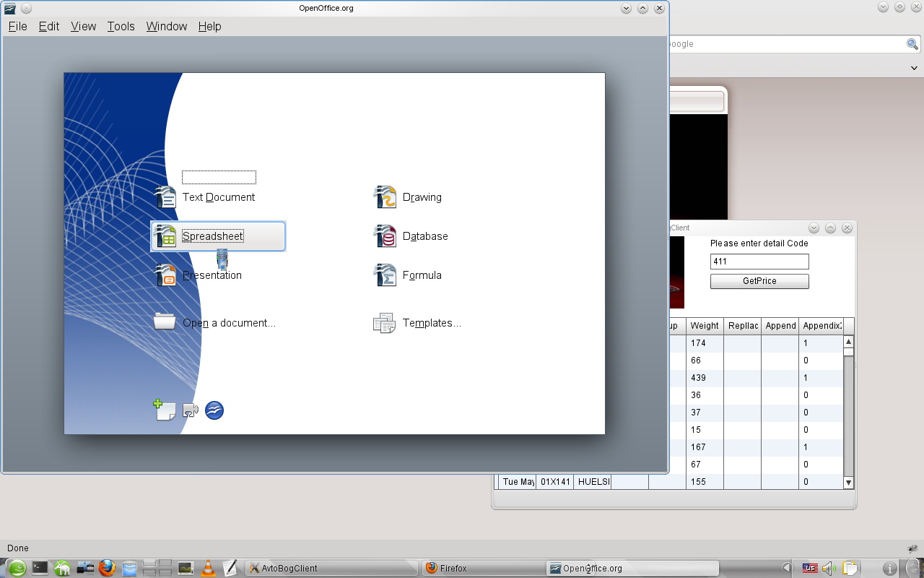Screen dimensions: 924x578
Task: Select the HUELSI cell in the table
Action: pos(592,482)
